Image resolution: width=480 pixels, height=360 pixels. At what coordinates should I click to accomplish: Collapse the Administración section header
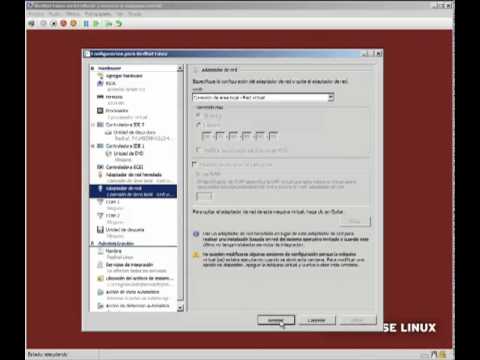click(x=93, y=243)
